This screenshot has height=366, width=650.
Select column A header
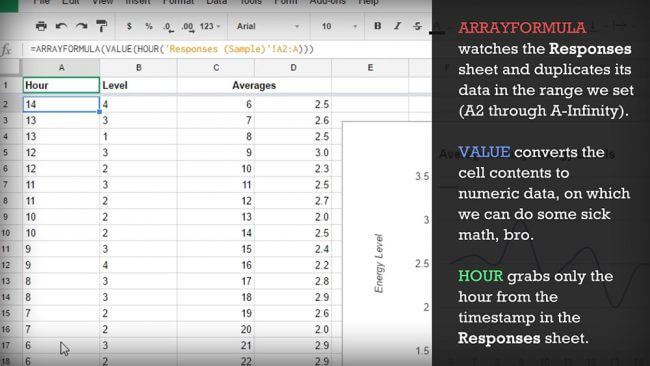61,68
